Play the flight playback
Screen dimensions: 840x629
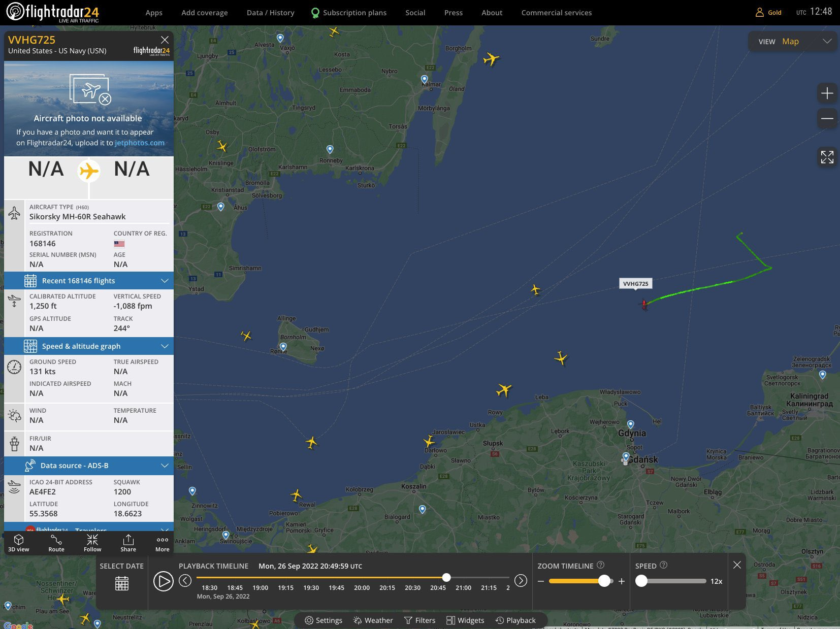point(163,581)
